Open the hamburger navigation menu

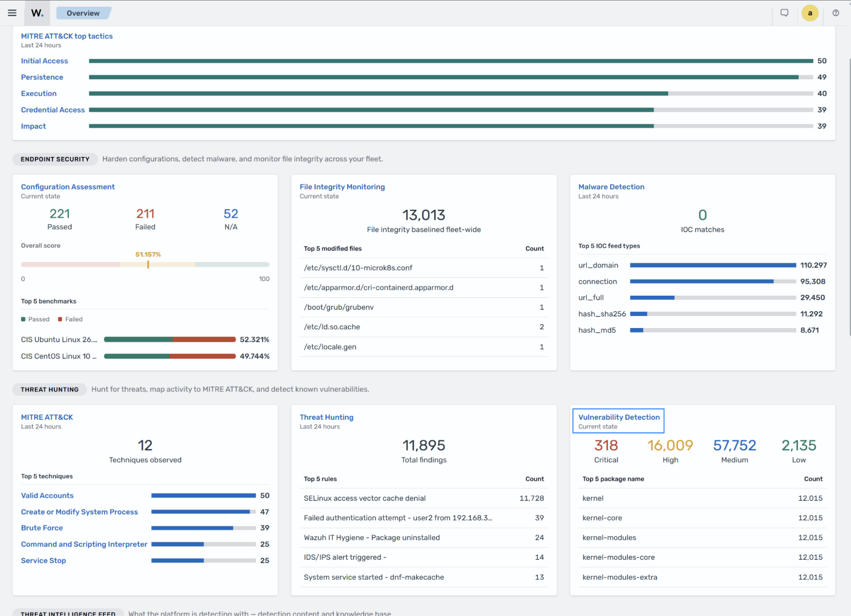pos(12,13)
